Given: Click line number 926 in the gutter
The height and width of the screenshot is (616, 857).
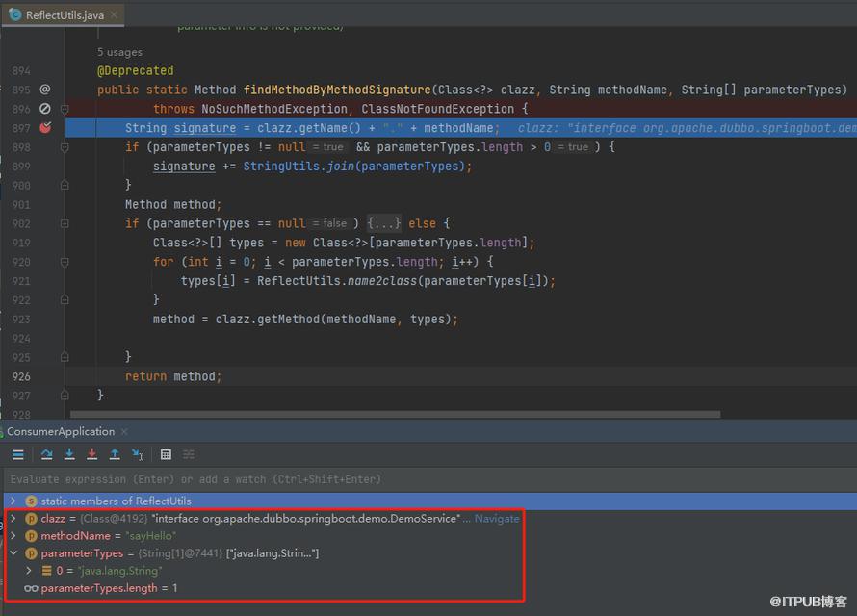Looking at the screenshot, I should click(21, 376).
